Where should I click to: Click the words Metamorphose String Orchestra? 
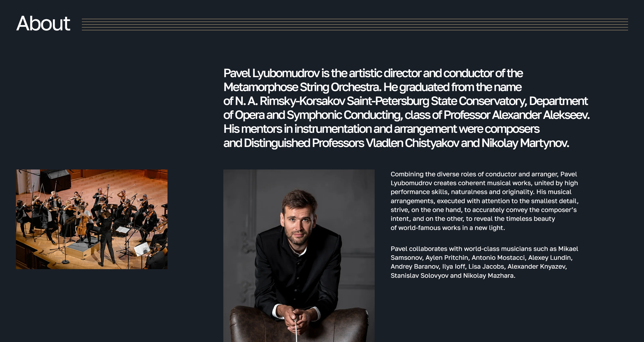click(x=302, y=87)
